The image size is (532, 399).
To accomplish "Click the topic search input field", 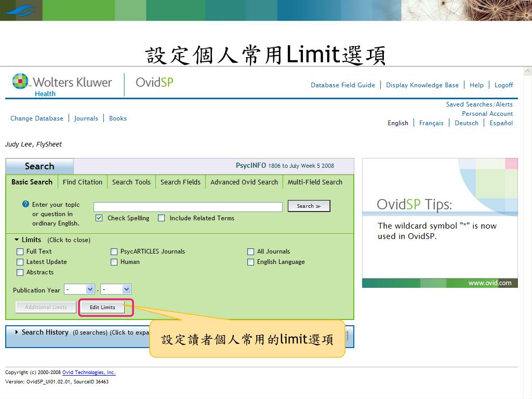I will tap(188, 207).
